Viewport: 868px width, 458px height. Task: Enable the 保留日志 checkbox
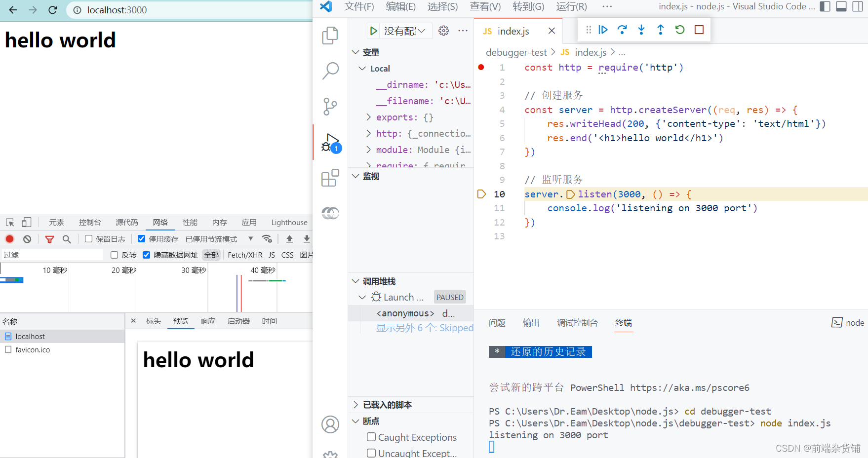point(89,239)
